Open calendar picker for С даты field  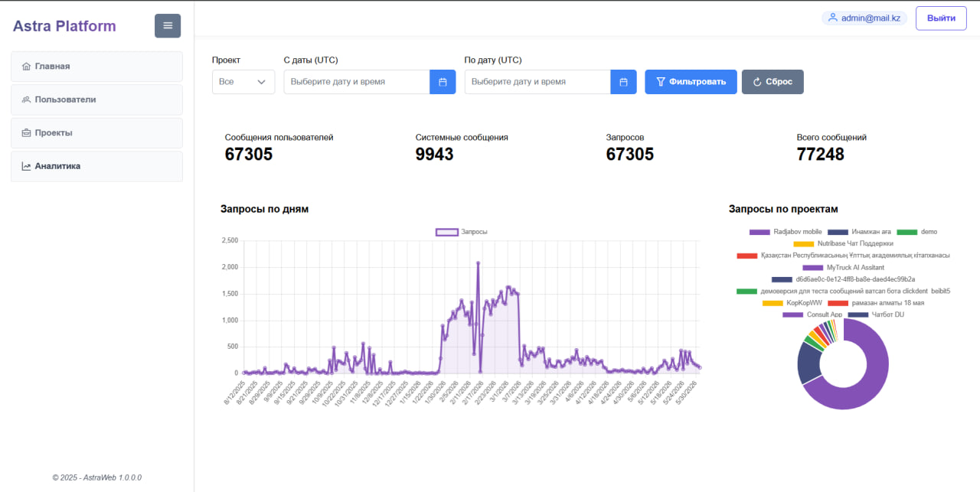click(443, 82)
